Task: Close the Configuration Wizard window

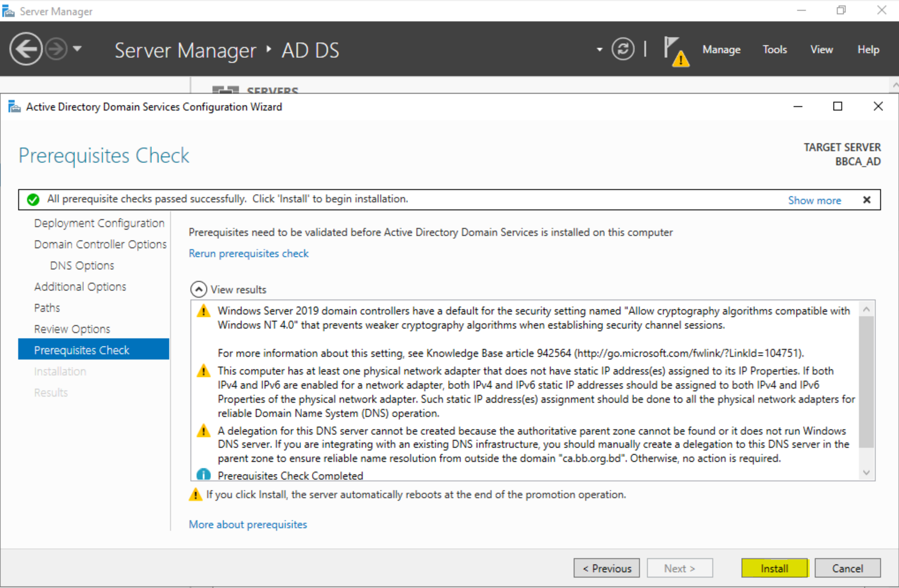Action: [878, 107]
